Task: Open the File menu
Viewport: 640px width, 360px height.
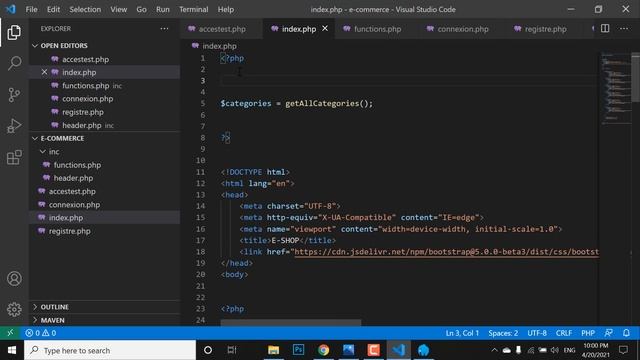Action: pos(31,9)
